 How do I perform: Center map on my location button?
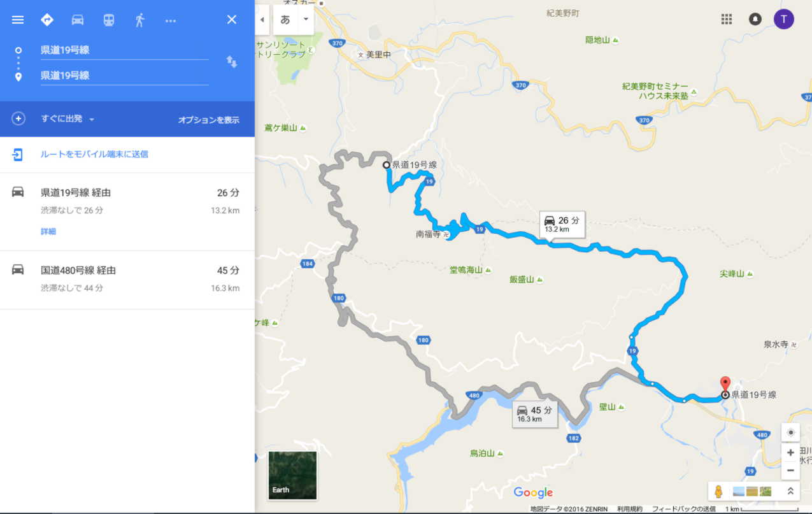pos(790,432)
